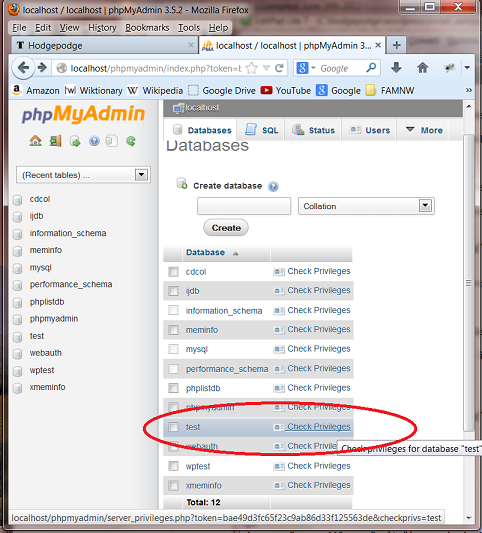Click Create database help icon
482x533 pixels.
pos(273,186)
